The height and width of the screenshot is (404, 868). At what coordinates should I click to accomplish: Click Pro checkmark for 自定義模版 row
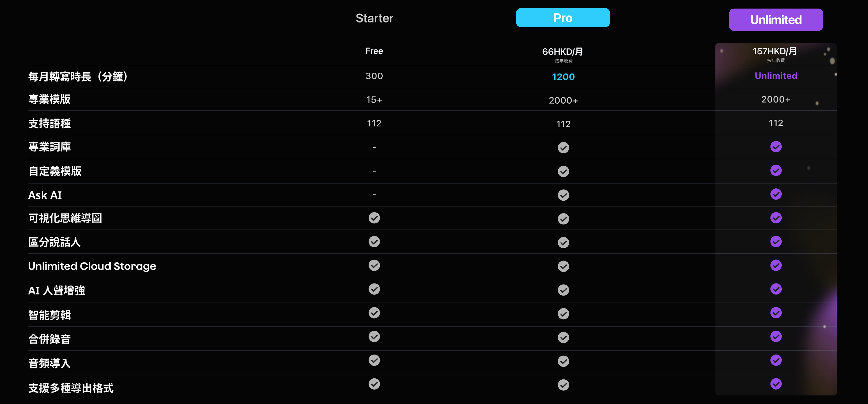click(x=563, y=172)
